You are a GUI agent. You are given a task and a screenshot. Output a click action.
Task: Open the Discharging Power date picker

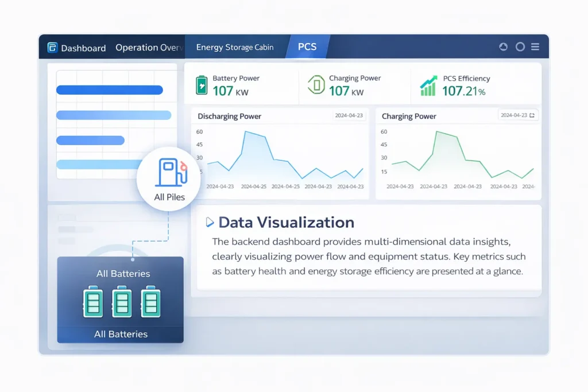[x=349, y=115]
